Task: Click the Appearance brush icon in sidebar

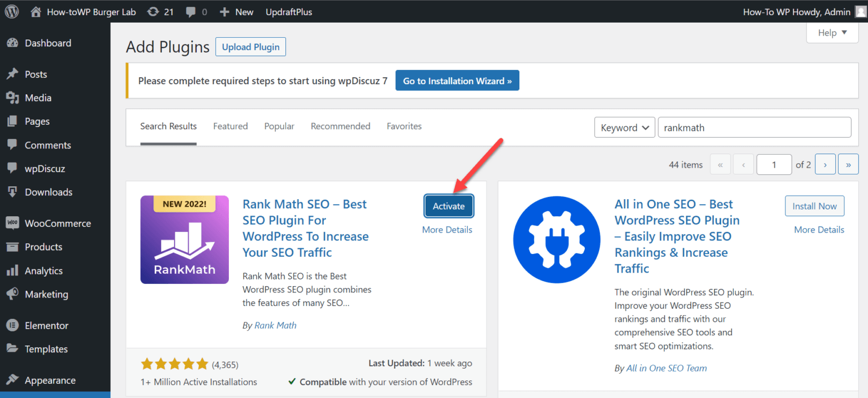Action: click(12, 380)
